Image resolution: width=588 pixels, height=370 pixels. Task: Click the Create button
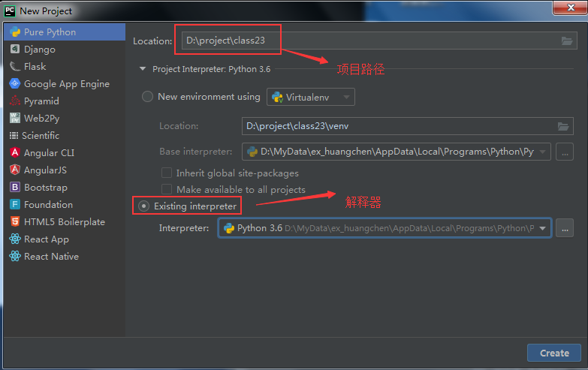[x=554, y=353]
